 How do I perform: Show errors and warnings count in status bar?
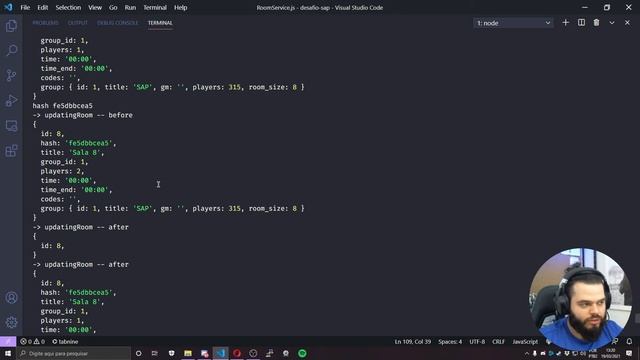tap(32, 342)
